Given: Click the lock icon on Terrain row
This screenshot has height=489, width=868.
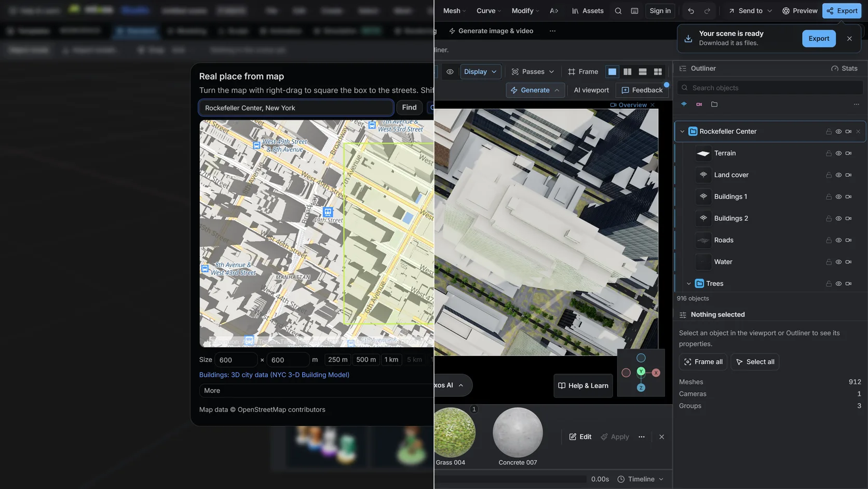Looking at the screenshot, I should click(829, 153).
